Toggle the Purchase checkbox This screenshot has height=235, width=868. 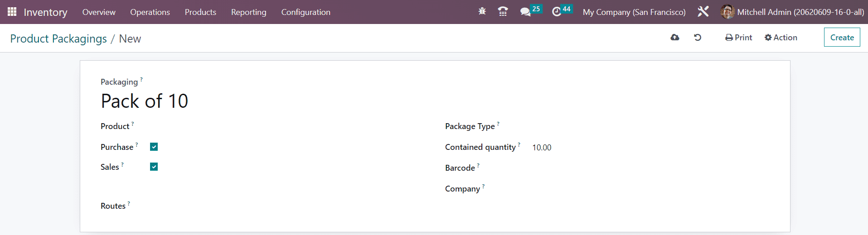pos(154,147)
